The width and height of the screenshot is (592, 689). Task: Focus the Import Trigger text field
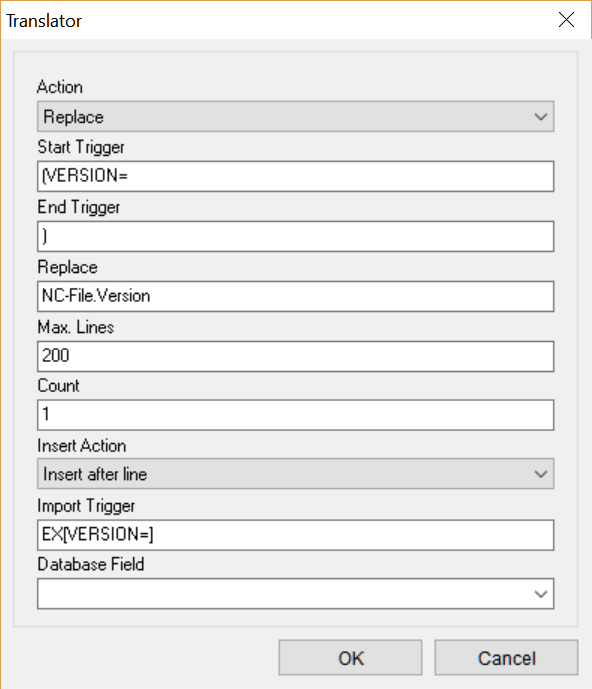click(x=295, y=535)
